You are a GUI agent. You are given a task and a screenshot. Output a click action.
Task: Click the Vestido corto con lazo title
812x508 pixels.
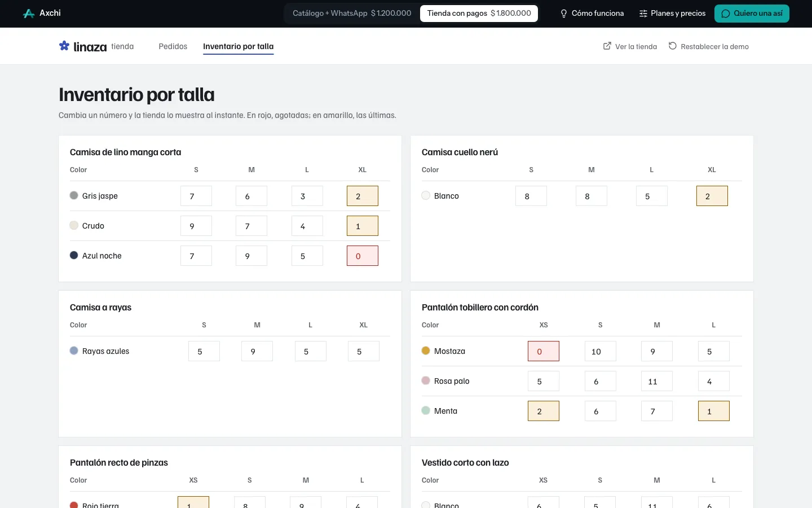tap(465, 462)
